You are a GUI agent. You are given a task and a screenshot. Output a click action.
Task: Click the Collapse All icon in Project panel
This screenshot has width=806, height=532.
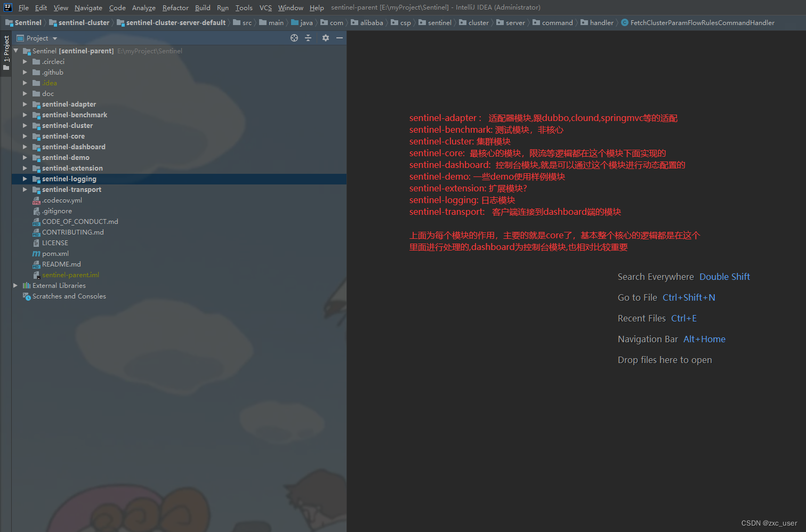tap(308, 38)
